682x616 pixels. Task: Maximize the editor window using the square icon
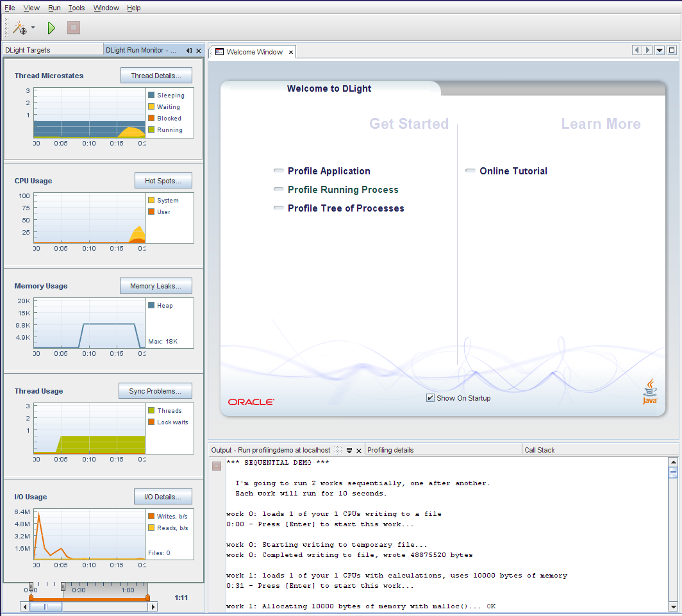pyautogui.click(x=672, y=50)
